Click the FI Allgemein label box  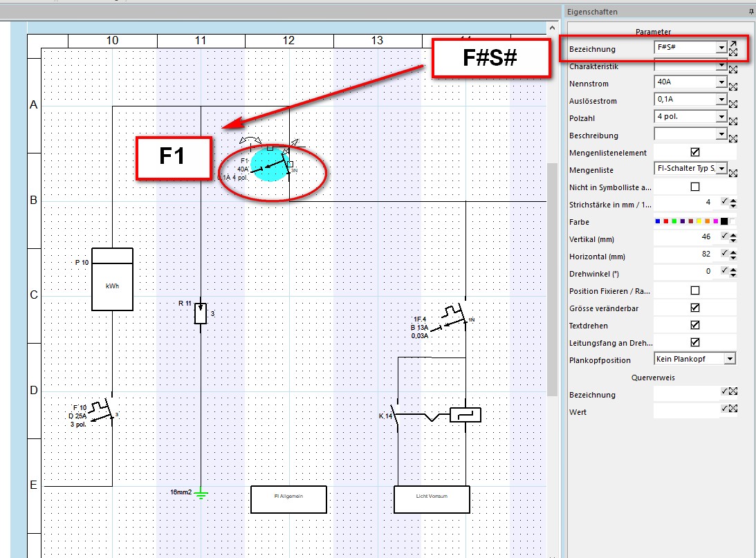pos(288,499)
